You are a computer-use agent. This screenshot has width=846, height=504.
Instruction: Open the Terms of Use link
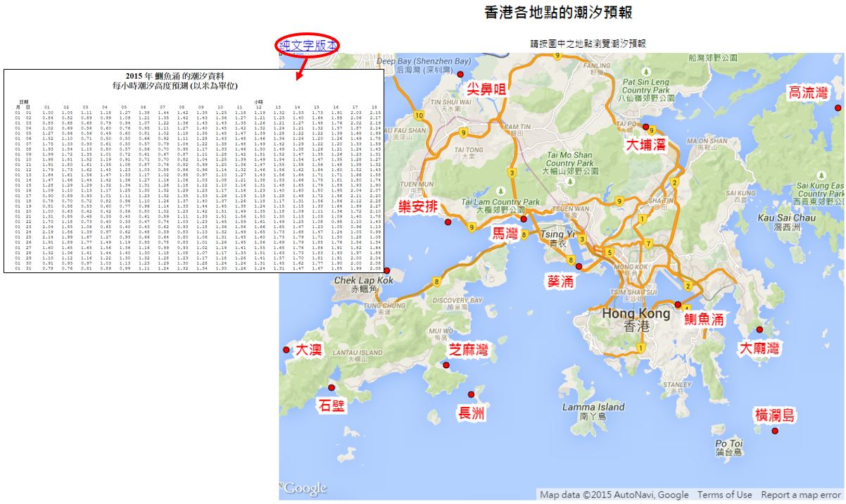725,495
